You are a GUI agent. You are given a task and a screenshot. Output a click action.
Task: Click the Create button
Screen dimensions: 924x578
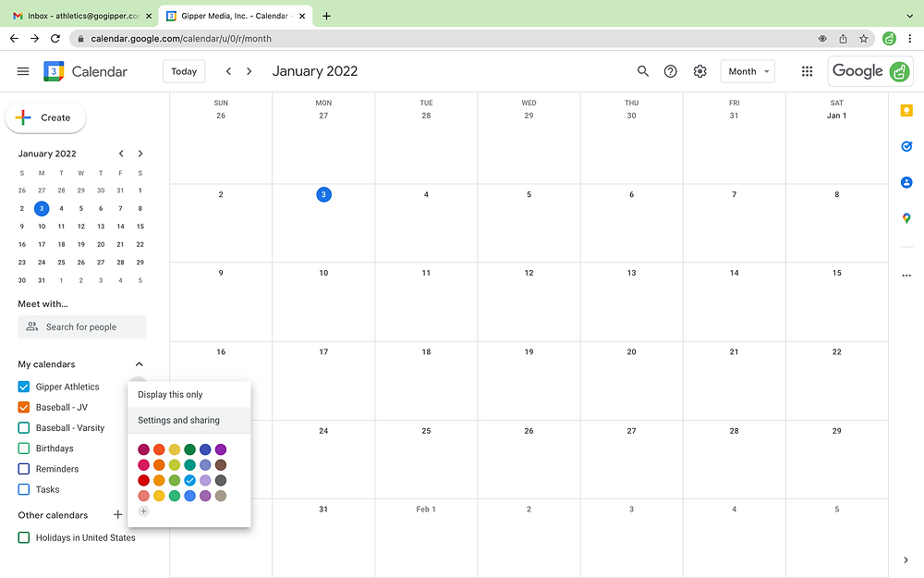45,118
